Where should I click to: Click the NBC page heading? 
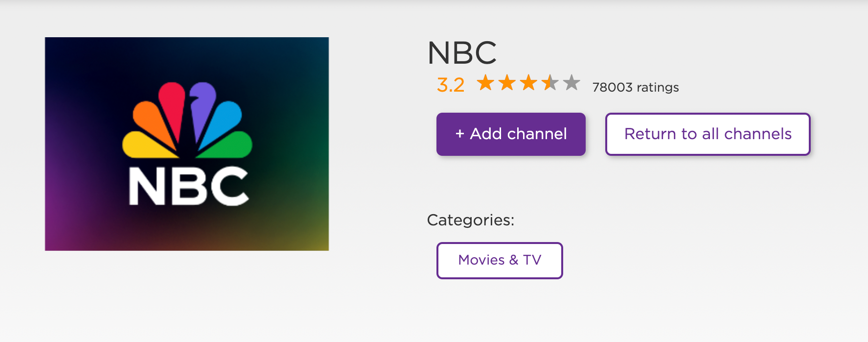tap(461, 53)
